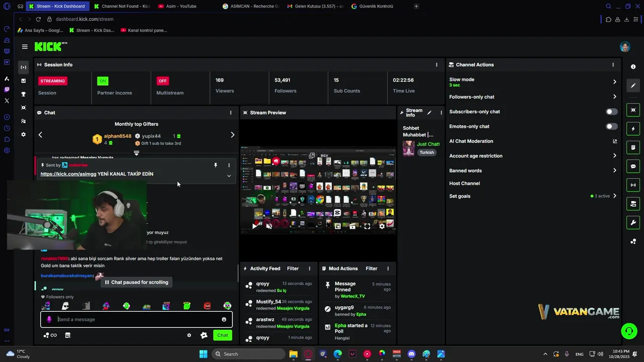644x362 pixels.
Task: Switch to ASIMCAN Recherche browser tab
Action: 251,7
